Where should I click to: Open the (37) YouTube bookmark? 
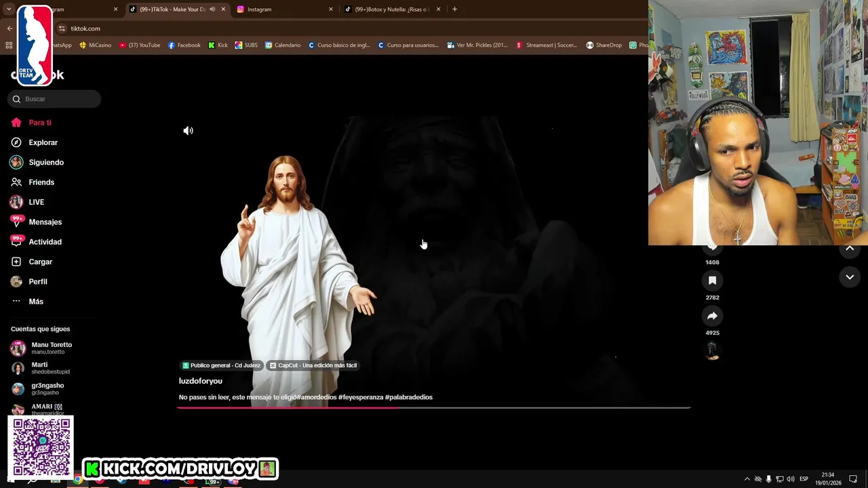click(x=140, y=45)
